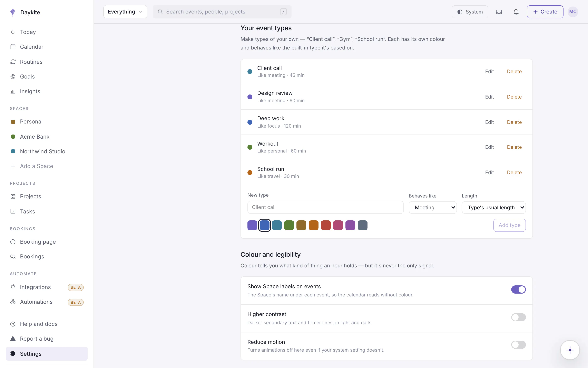
Task: Open the MC profile avatar
Action: (x=573, y=12)
